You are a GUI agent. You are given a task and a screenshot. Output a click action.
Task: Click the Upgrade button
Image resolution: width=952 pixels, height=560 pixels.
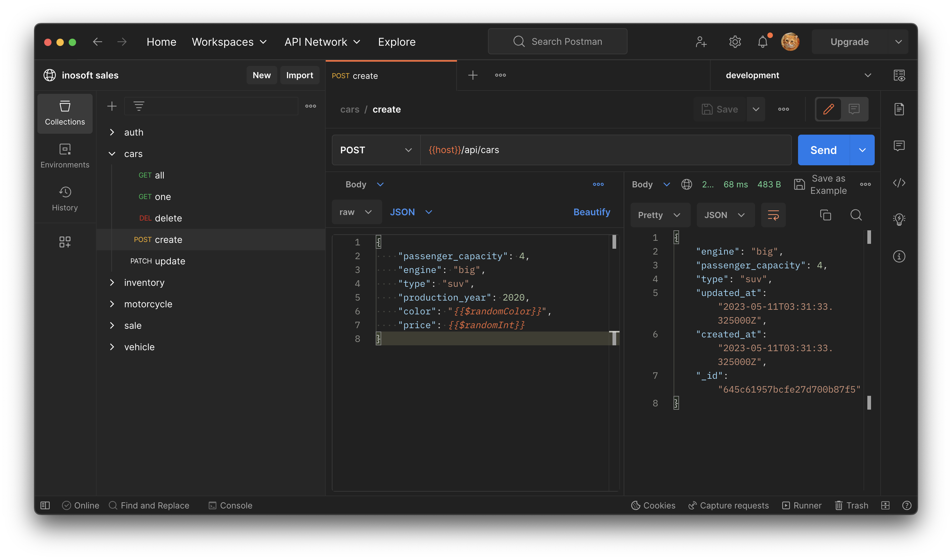tap(850, 42)
